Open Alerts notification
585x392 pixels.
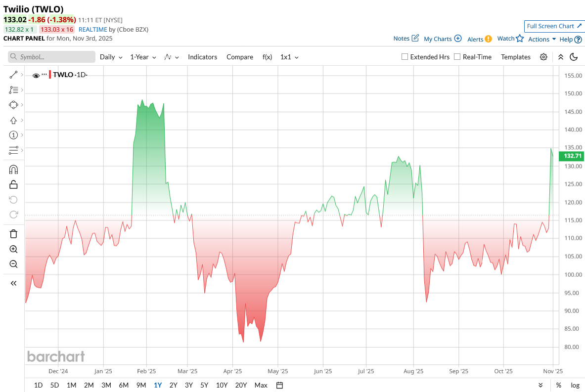tap(479, 39)
